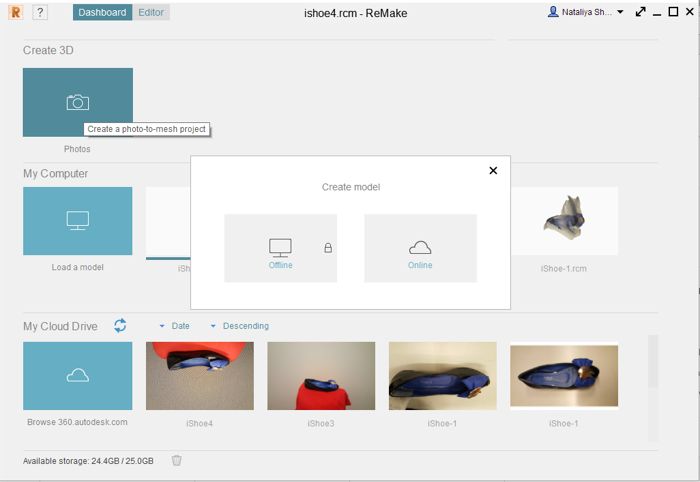Open the Date sort dropdown

click(175, 326)
